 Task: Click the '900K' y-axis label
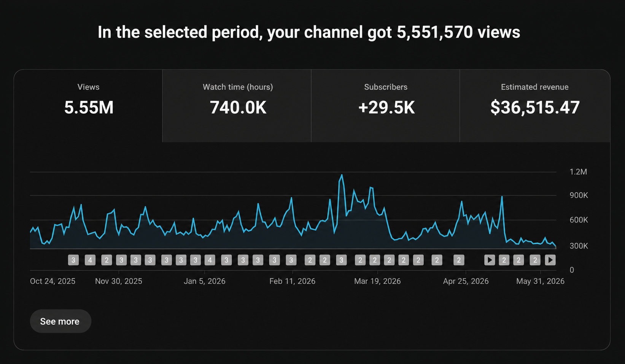pos(579,196)
